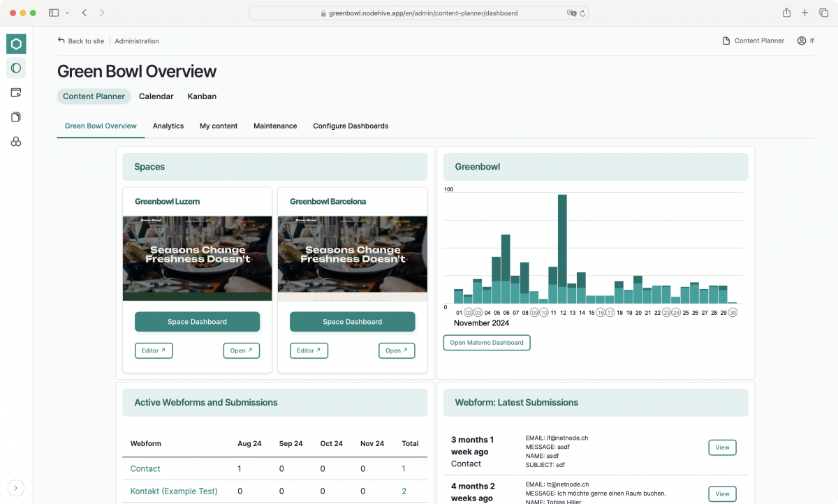Click the Greenbowl Barcelona card title
Screen dimensions: 838x504
(x=328, y=202)
